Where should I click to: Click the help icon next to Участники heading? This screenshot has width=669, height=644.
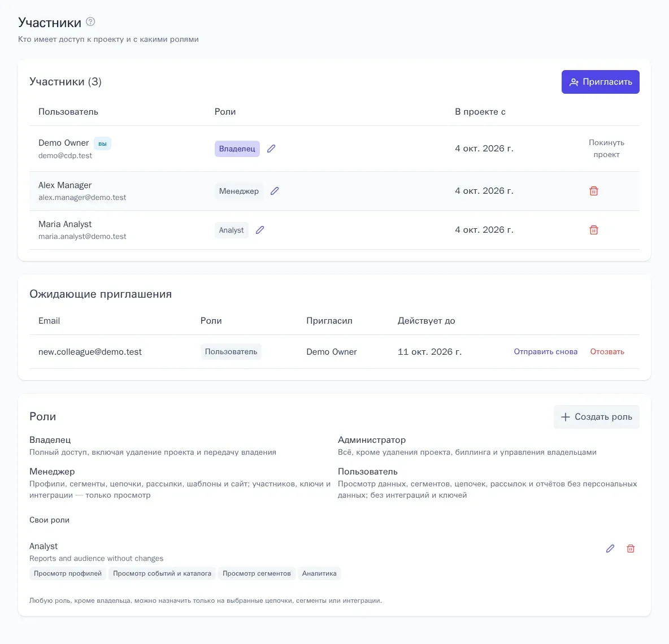coord(90,21)
